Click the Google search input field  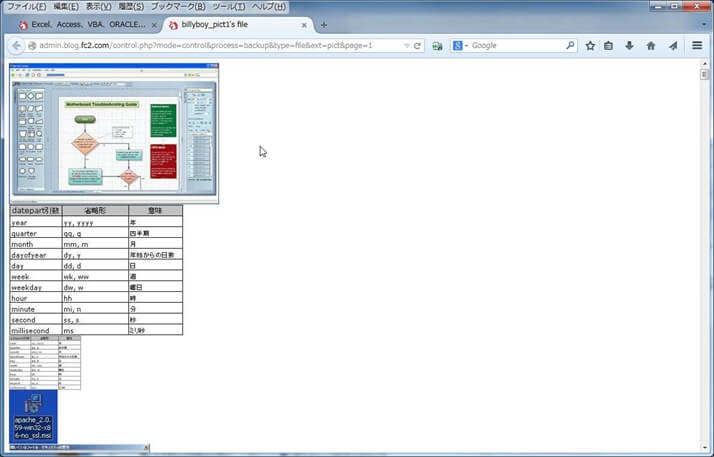tap(515, 46)
